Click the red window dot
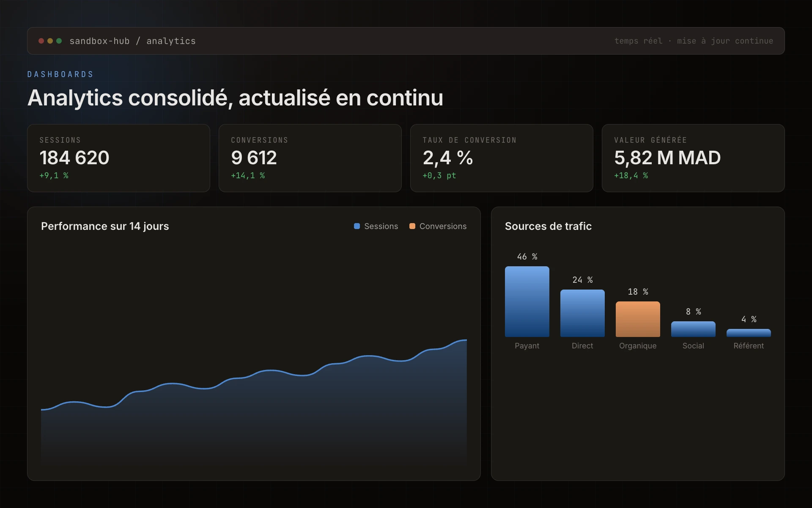The height and width of the screenshot is (508, 812). (x=41, y=41)
